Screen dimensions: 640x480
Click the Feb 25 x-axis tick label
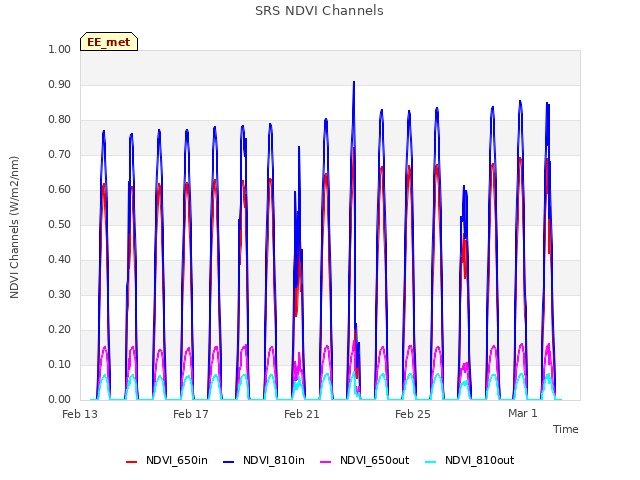[413, 414]
